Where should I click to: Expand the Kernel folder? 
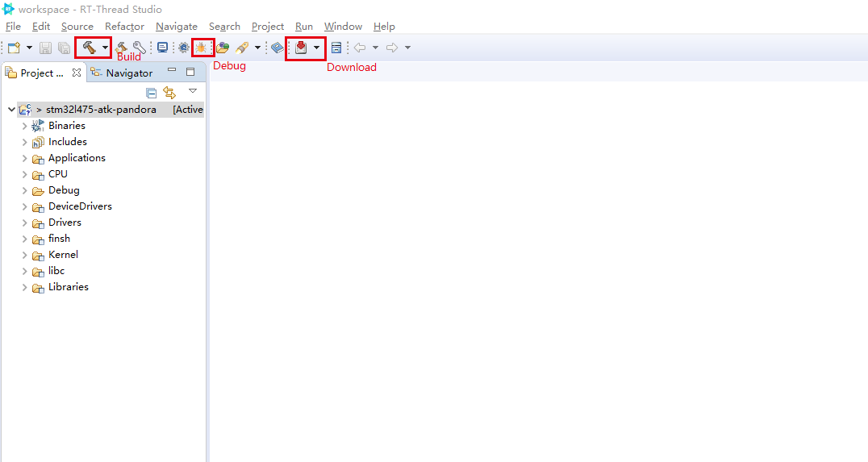coord(24,255)
